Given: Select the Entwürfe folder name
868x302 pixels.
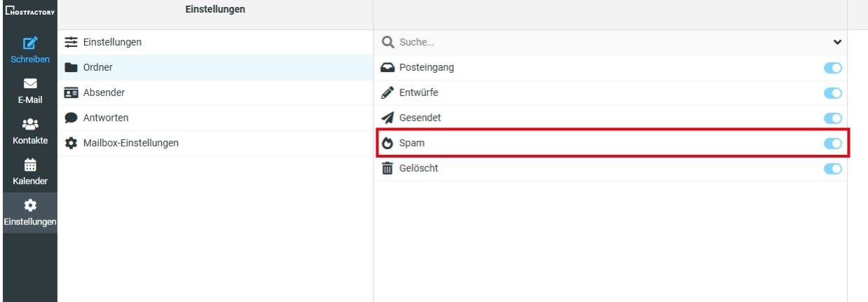Looking at the screenshot, I should pos(419,92).
